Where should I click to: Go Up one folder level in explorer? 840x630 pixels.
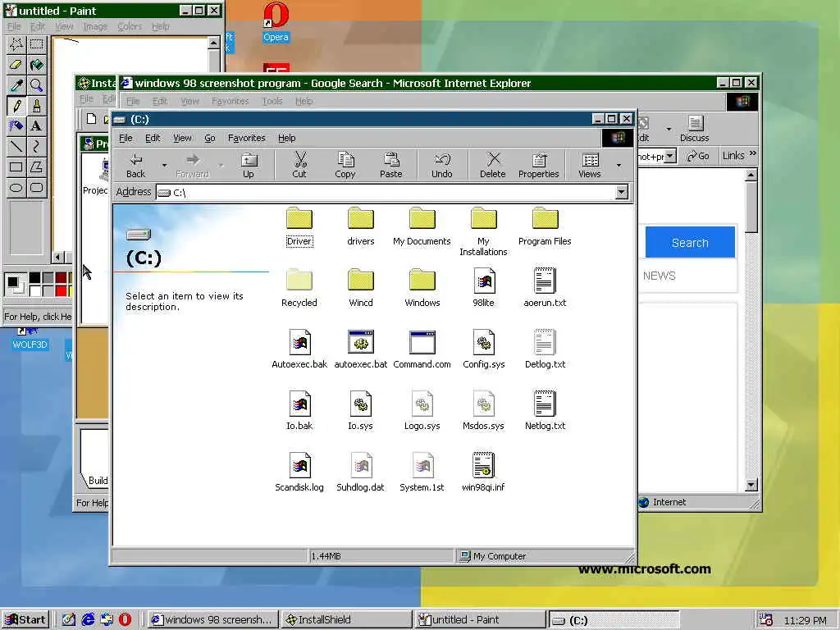pos(249,165)
